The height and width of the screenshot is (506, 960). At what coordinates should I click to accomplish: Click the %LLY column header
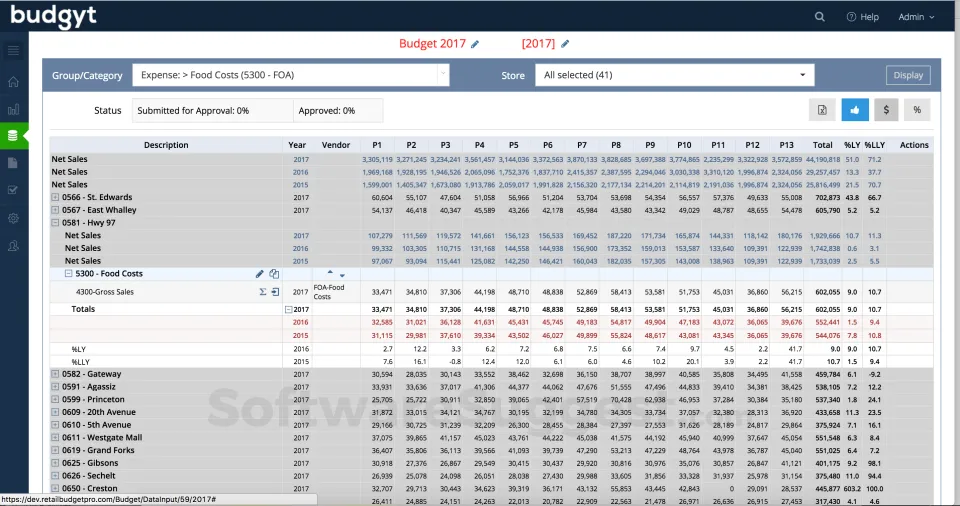(875, 145)
